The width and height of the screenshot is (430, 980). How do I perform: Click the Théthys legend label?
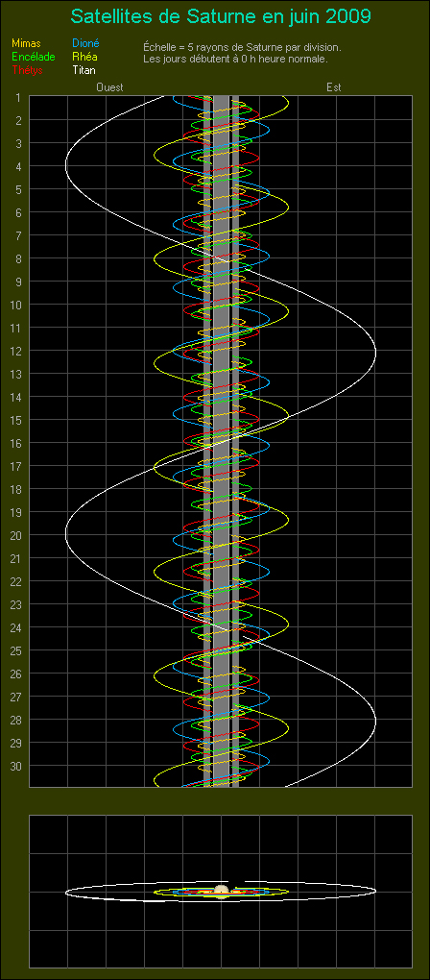[x=28, y=70]
